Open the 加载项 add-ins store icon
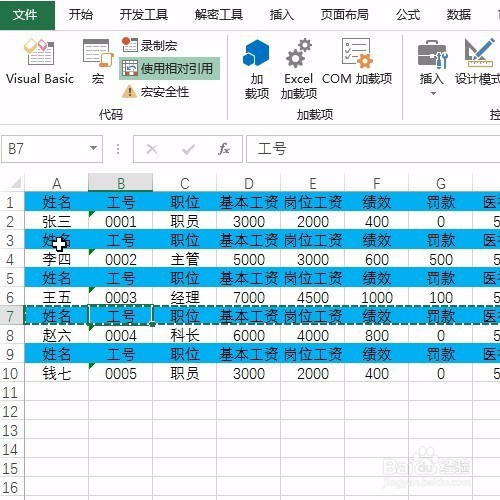The height and width of the screenshot is (500, 500). click(256, 68)
